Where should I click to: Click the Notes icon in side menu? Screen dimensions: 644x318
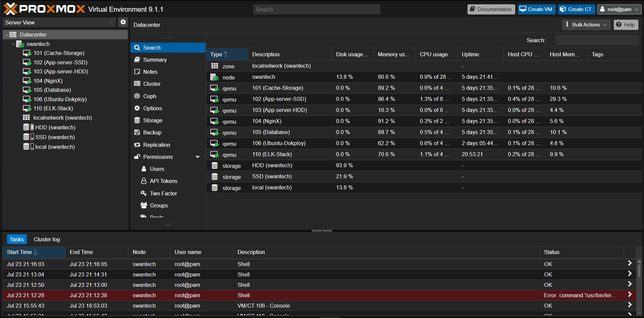coord(137,72)
